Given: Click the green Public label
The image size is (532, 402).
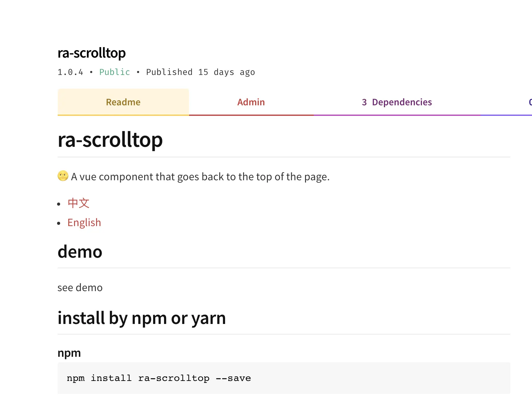Looking at the screenshot, I should [x=114, y=72].
